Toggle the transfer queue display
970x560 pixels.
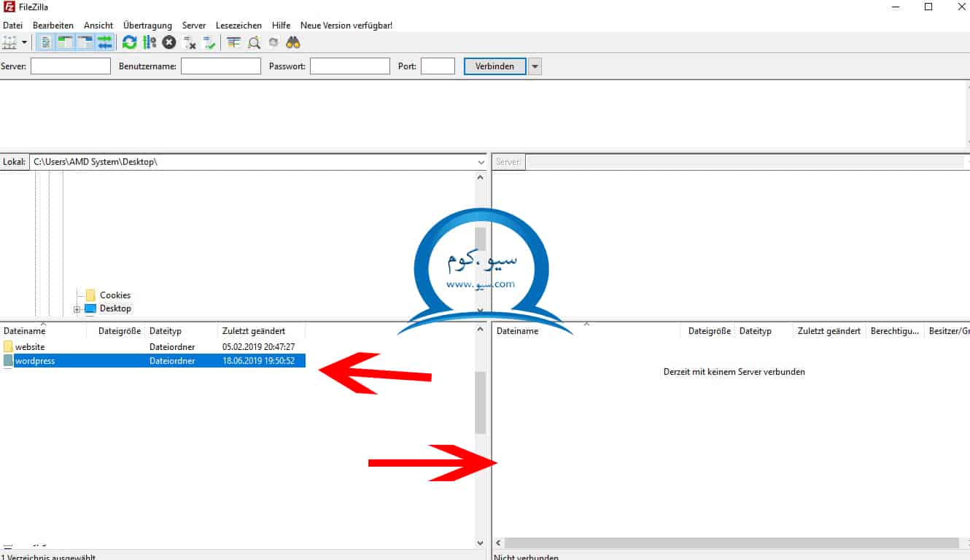pyautogui.click(x=105, y=42)
